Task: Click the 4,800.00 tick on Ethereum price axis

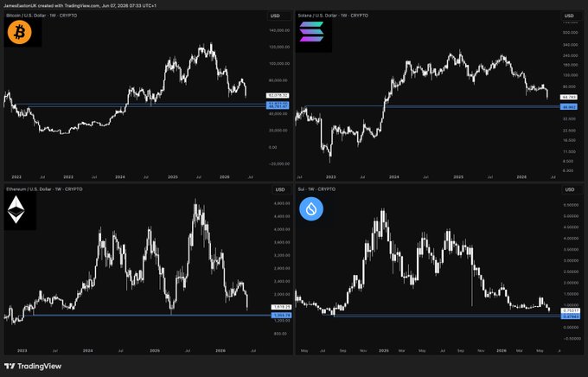Action: [283, 203]
